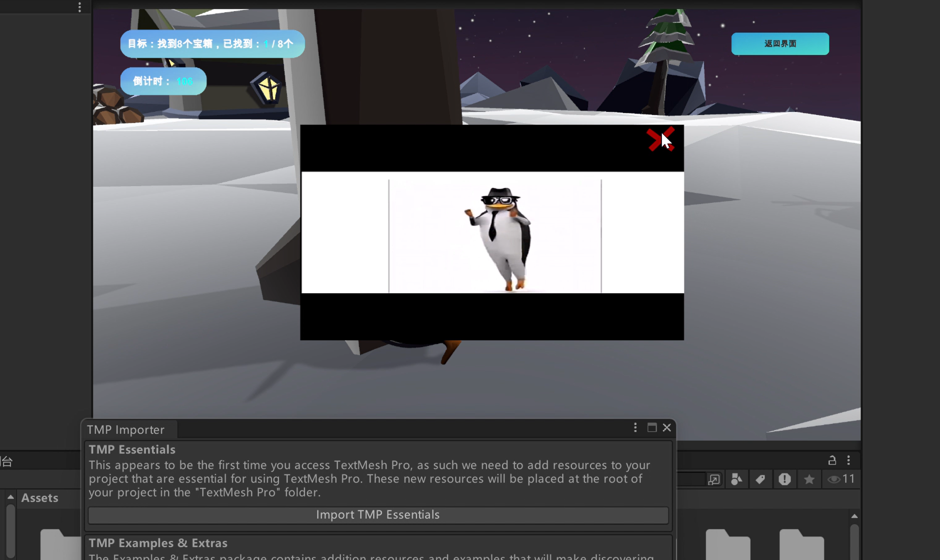Close the TMP Importer window
The image size is (940, 560).
click(667, 428)
